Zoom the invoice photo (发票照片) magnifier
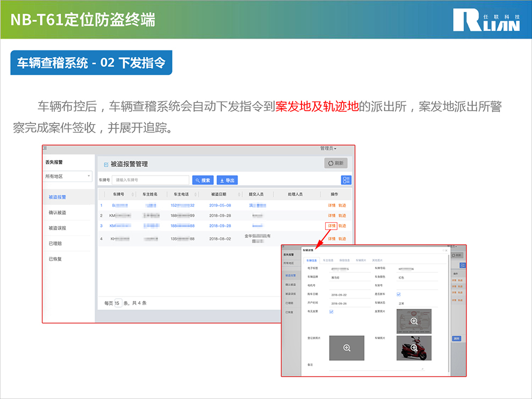The width and height of the screenshot is (532, 399). pyautogui.click(x=414, y=321)
